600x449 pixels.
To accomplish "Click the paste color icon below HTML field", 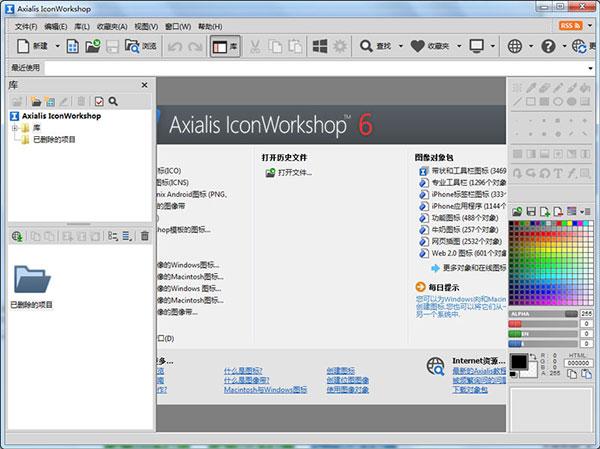I will (586, 374).
